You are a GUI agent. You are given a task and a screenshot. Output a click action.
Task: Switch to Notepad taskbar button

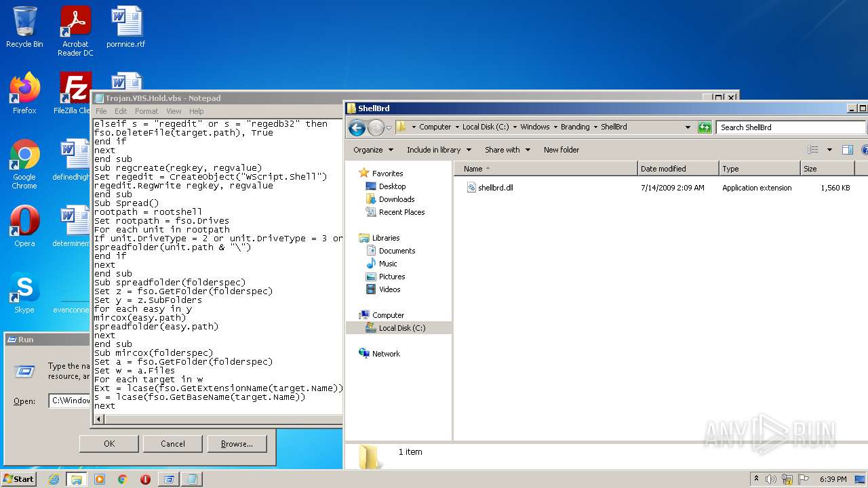(192, 479)
